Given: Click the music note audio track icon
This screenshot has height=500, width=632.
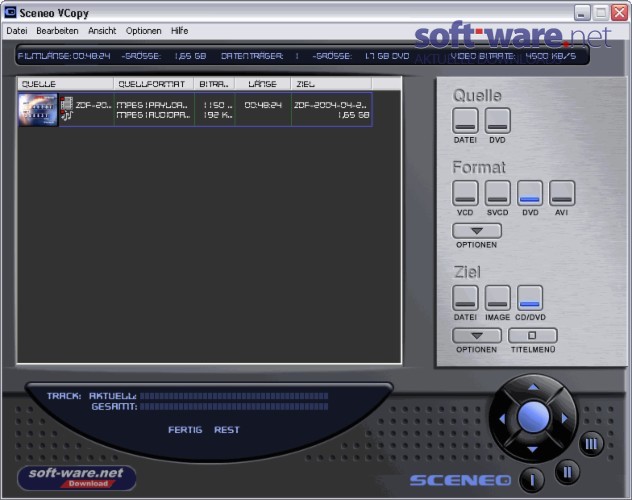Looking at the screenshot, I should click(x=67, y=116).
